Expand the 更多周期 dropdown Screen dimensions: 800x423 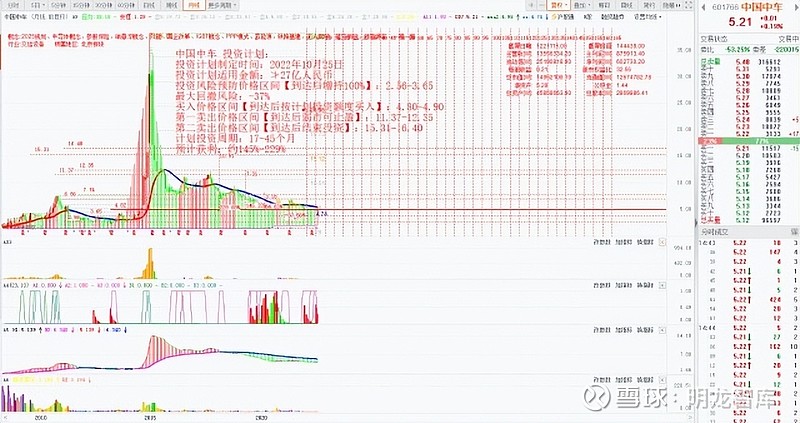pos(222,5)
